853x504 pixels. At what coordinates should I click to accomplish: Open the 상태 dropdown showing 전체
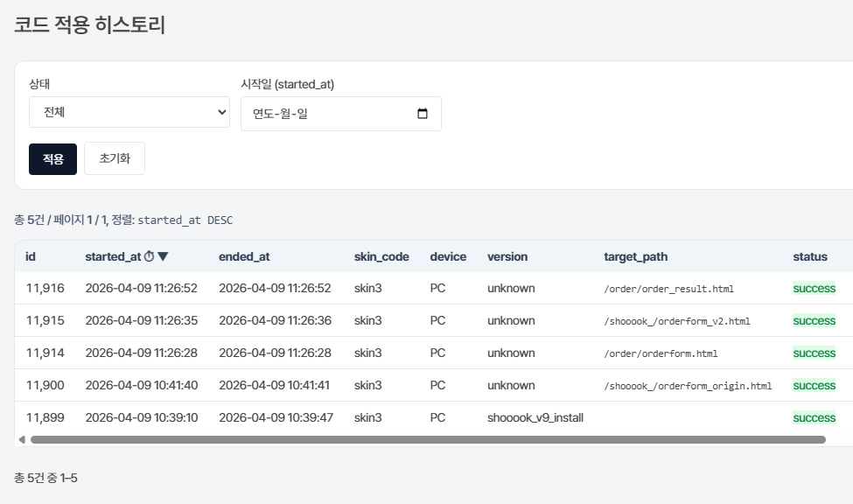pyautogui.click(x=129, y=112)
